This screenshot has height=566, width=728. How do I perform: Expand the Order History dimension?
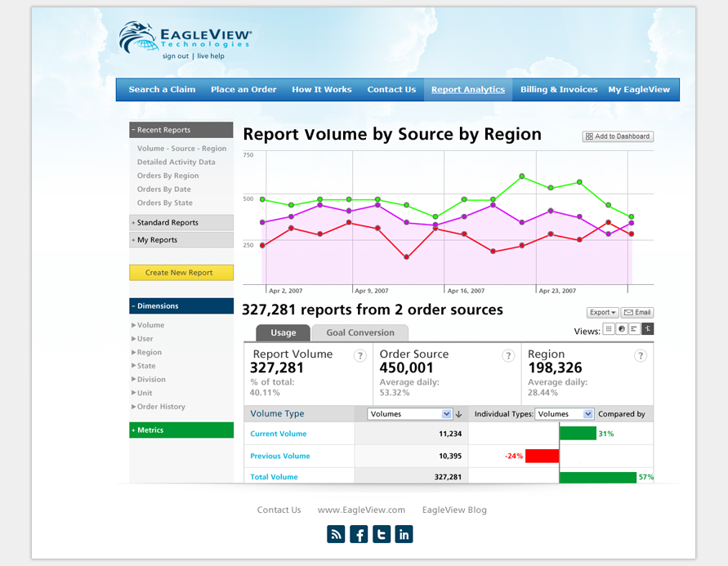pos(159,407)
